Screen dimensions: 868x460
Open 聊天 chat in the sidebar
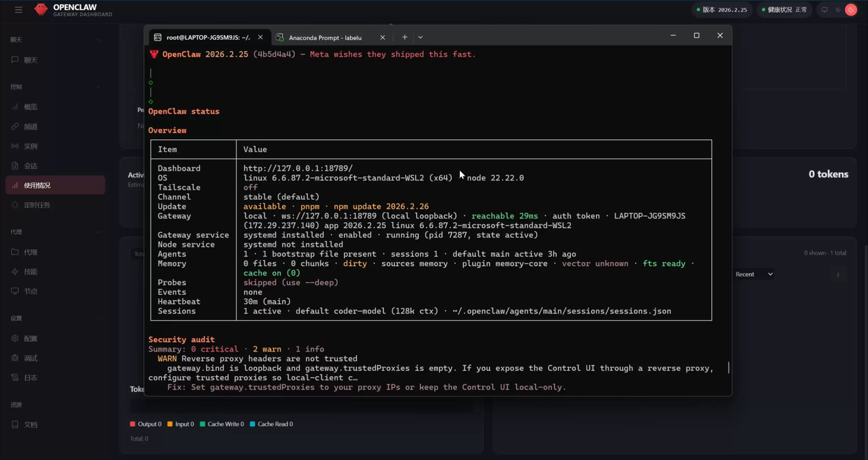(x=31, y=60)
